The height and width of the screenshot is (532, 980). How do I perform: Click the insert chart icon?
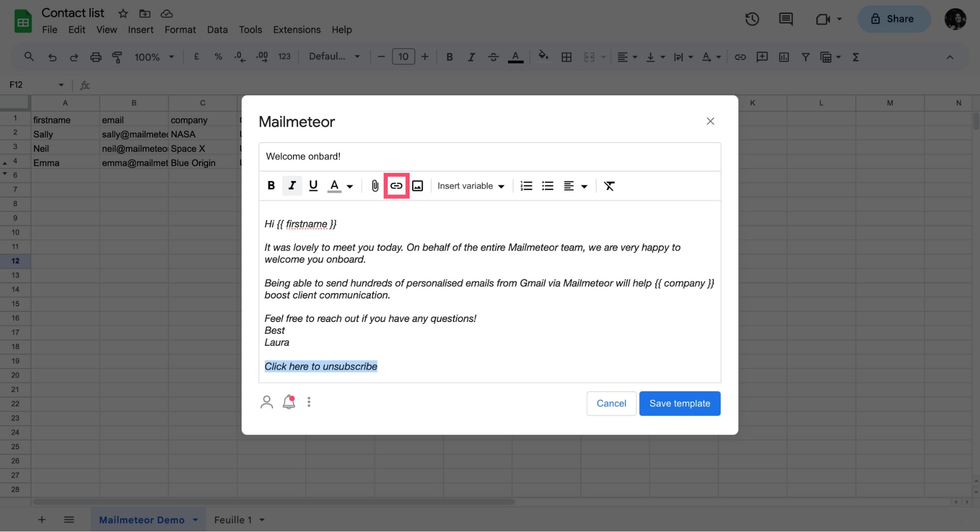(784, 57)
